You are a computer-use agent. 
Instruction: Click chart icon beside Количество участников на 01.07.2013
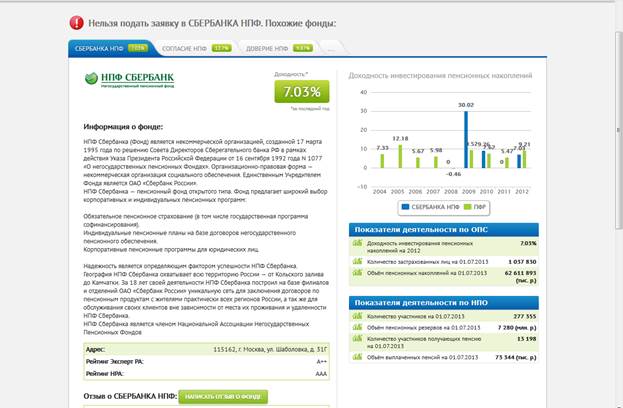pos(357,316)
